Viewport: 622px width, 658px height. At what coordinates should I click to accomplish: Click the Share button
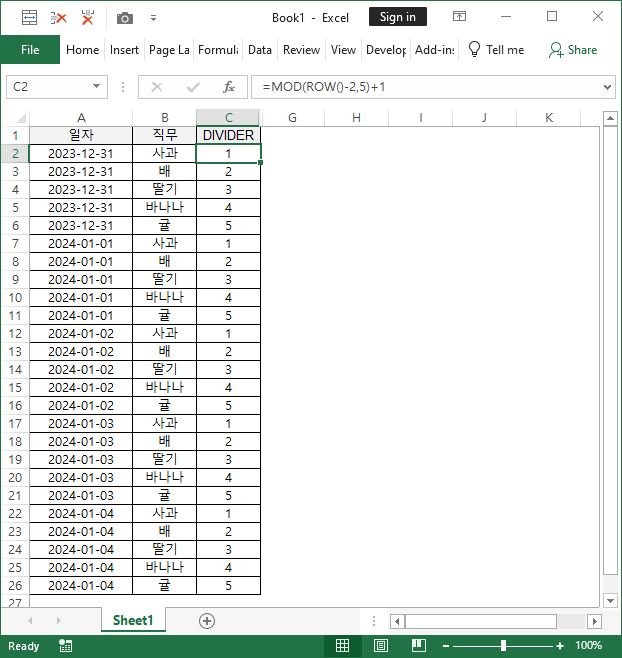coord(573,50)
